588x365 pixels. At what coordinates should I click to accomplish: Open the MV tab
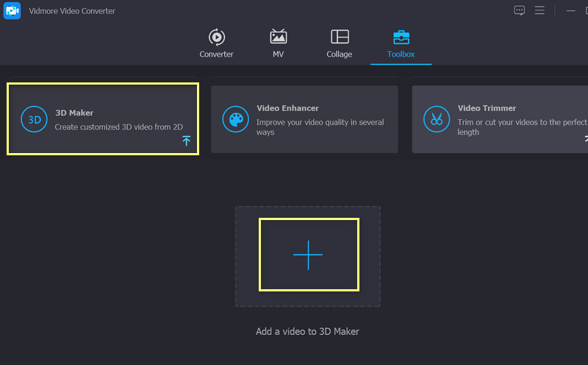point(279,43)
